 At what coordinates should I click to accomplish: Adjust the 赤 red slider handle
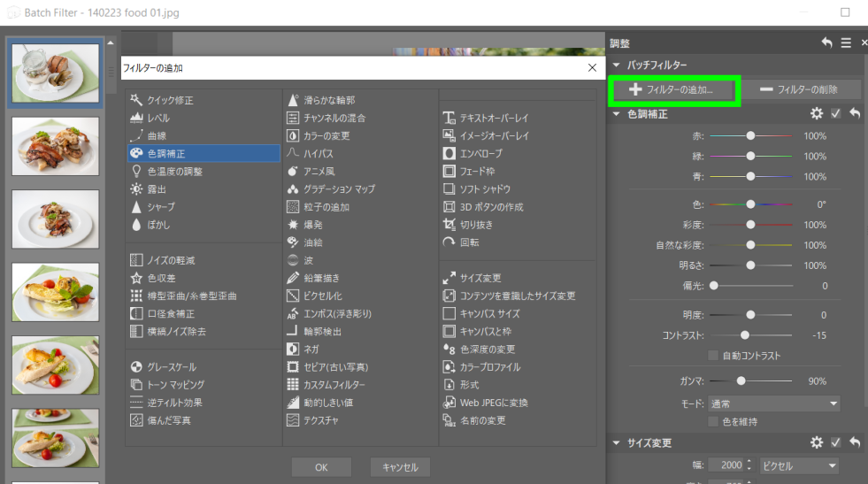[750, 135]
